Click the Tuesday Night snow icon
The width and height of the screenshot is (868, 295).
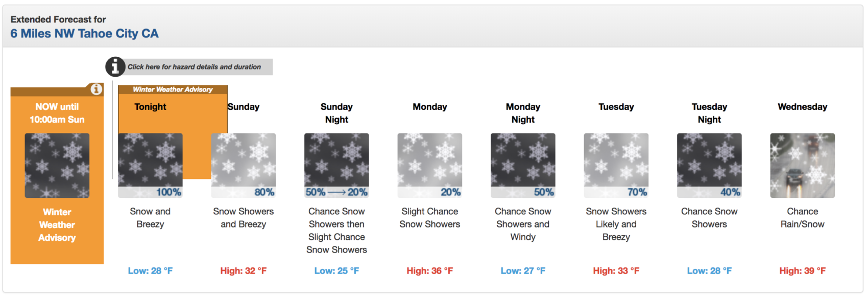[709, 166]
